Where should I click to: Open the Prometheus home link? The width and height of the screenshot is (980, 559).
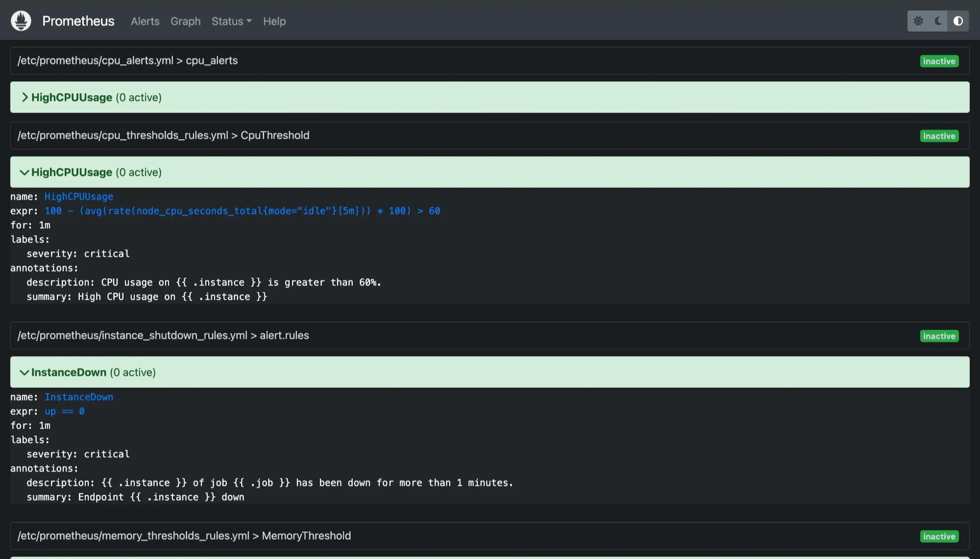point(78,21)
